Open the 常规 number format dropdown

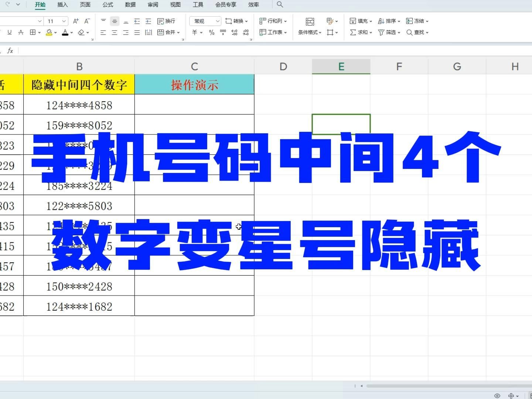[x=205, y=21]
